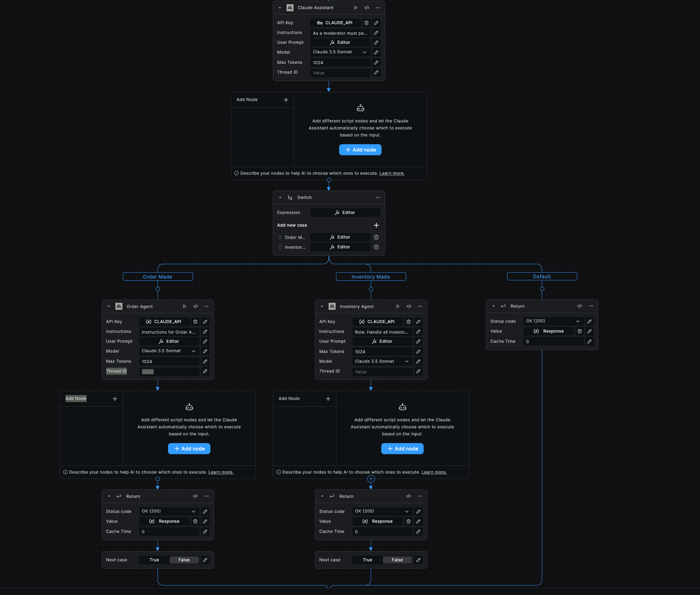700x595 pixels.
Task: Remove Response value from Default Return node
Action: (x=580, y=331)
